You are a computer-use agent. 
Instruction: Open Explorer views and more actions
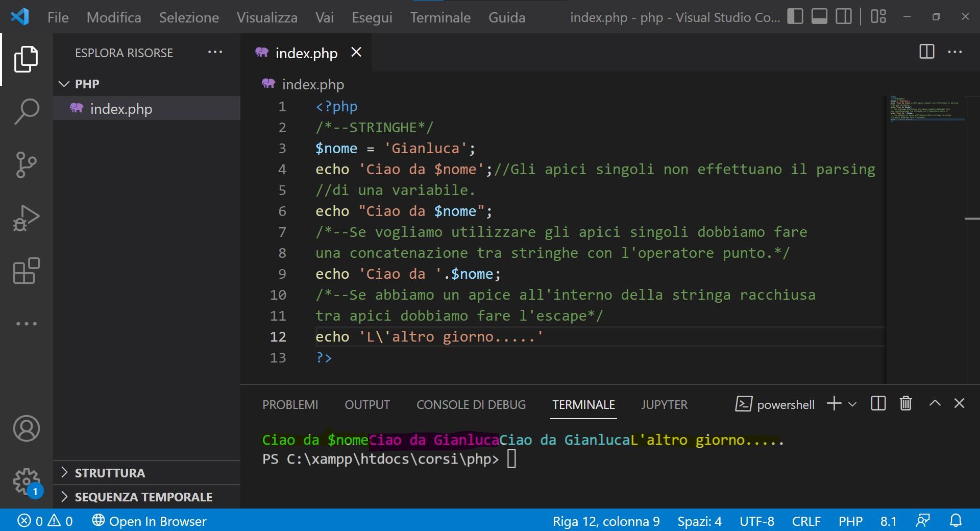(215, 52)
